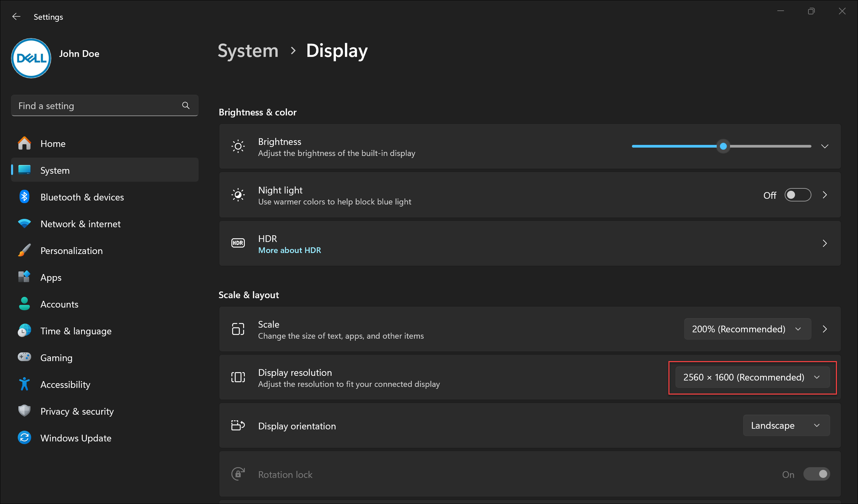This screenshot has height=504, width=858.
Task: Click the Gaming icon
Action: coord(25,358)
